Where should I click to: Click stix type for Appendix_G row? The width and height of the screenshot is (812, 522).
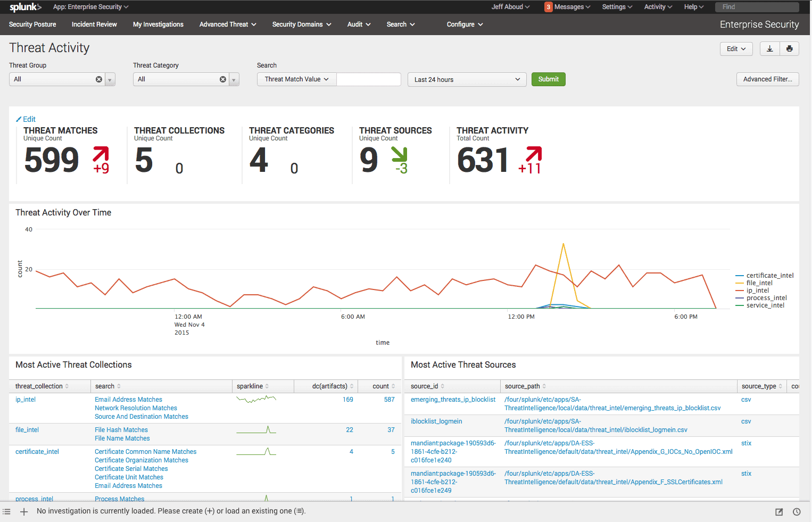[746, 443]
